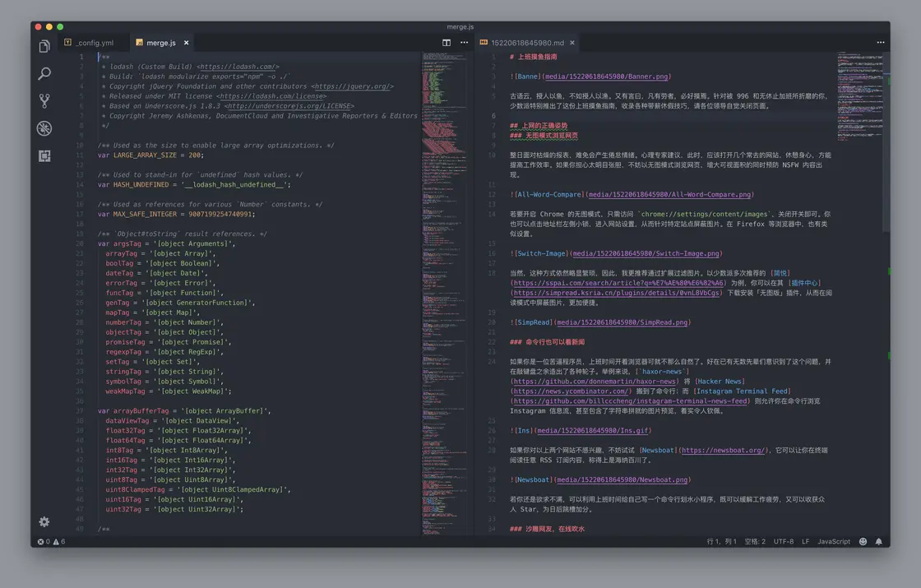Image resolution: width=921 pixels, height=588 pixels.
Task: Click the heading '### 沙雕网友，在线吹水'
Action: (x=547, y=529)
